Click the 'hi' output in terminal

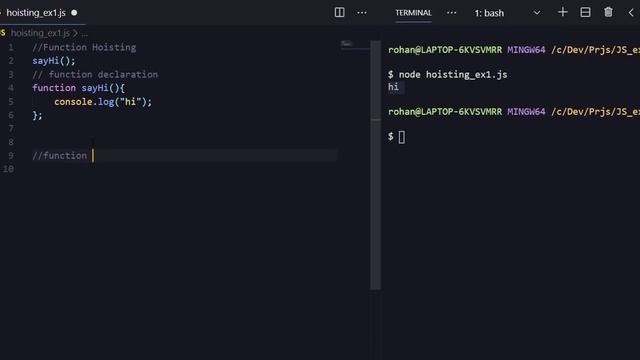pyautogui.click(x=393, y=87)
